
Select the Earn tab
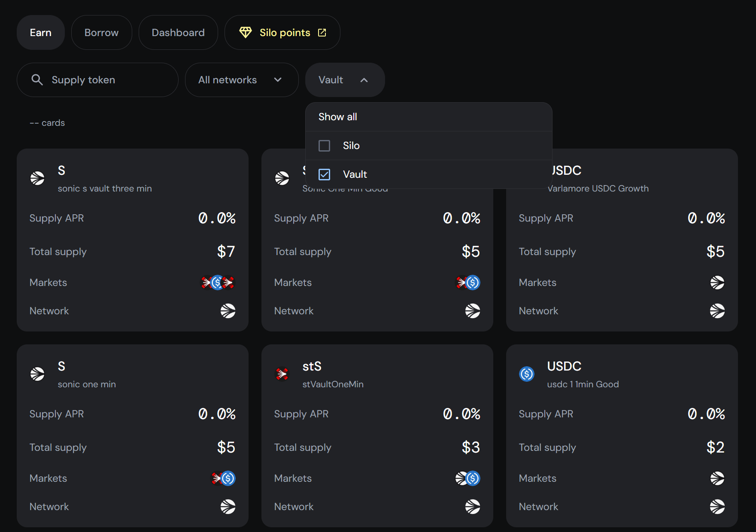[x=41, y=33]
